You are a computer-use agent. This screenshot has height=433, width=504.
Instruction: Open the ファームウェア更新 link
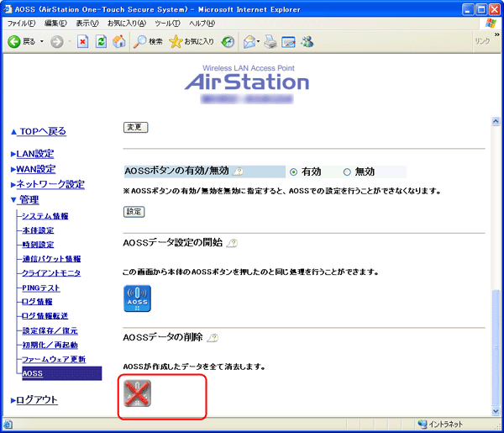[x=54, y=359]
